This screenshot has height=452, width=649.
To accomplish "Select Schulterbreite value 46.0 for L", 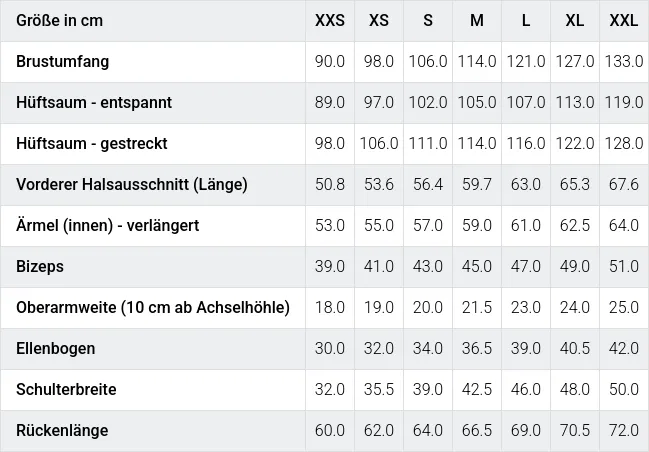I will click(x=526, y=389).
